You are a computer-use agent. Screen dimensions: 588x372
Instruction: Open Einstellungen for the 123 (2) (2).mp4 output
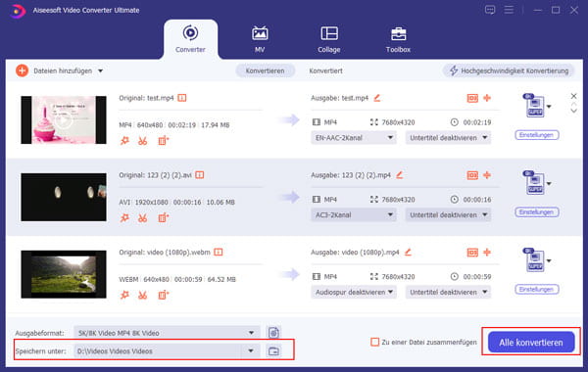537,212
